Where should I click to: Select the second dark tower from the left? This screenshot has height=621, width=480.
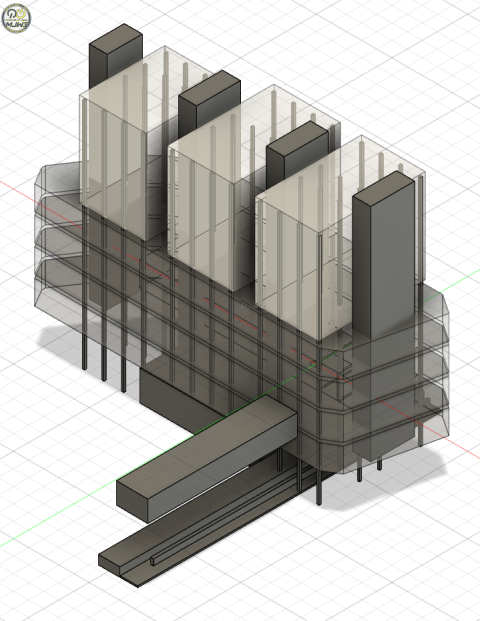tap(209, 101)
